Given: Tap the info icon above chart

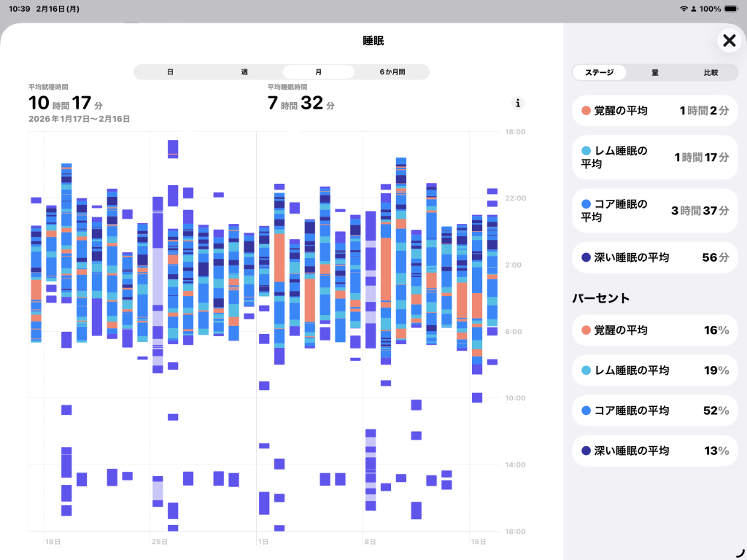Looking at the screenshot, I should [x=518, y=103].
